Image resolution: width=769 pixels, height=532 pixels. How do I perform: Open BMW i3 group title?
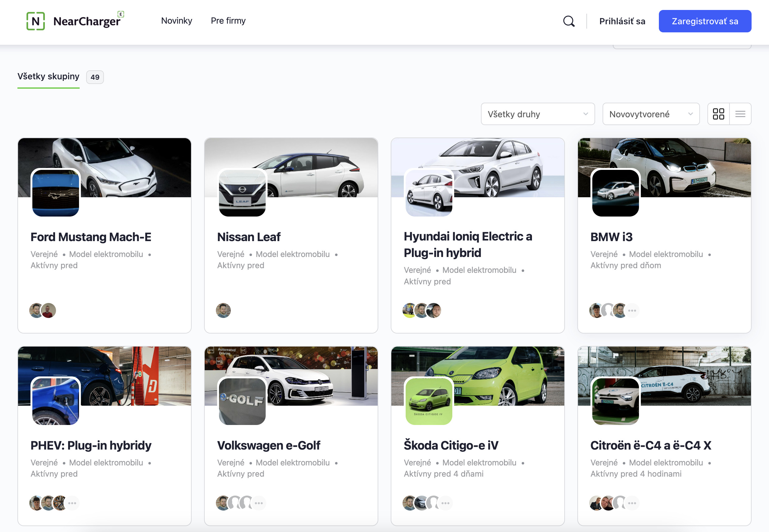[611, 237]
